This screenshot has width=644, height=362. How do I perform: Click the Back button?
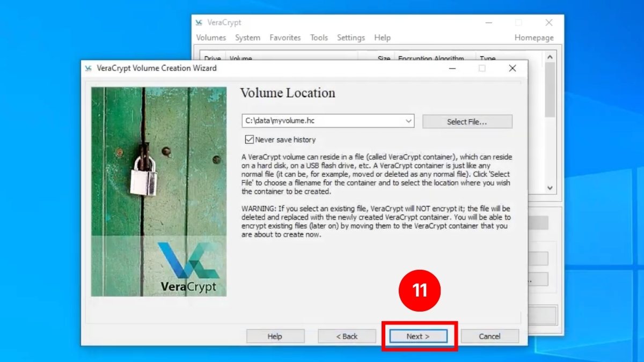point(347,336)
